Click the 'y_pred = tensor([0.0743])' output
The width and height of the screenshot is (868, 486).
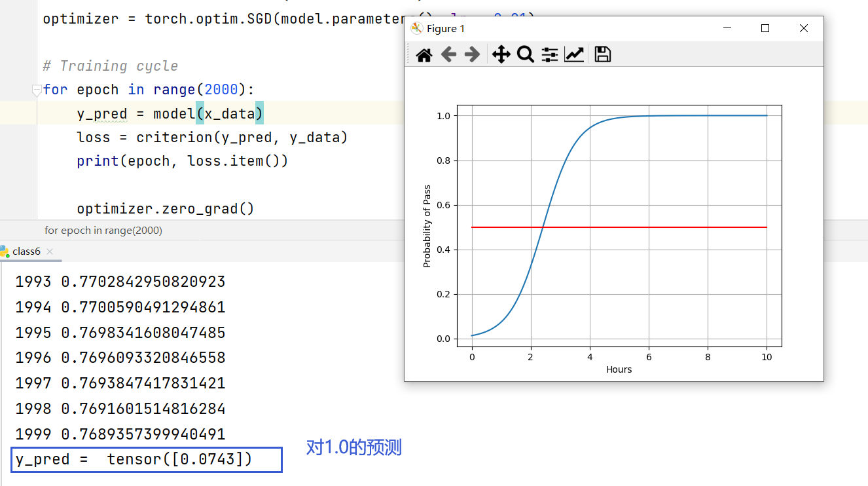pyautogui.click(x=134, y=460)
